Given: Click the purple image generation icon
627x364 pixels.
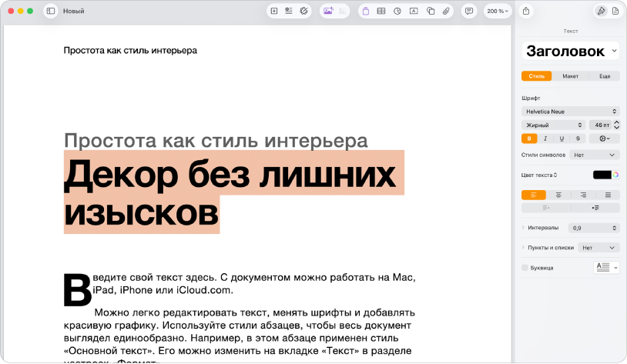Looking at the screenshot, I should click(328, 12).
